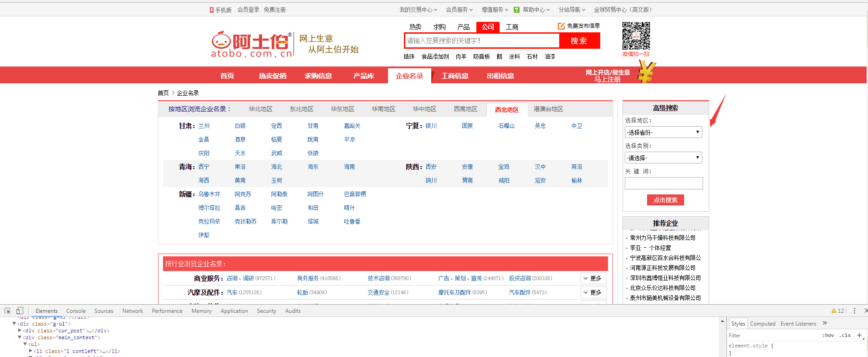The image size is (868, 357).
Task: Click the warnings count icon showing 12
Action: [837, 311]
